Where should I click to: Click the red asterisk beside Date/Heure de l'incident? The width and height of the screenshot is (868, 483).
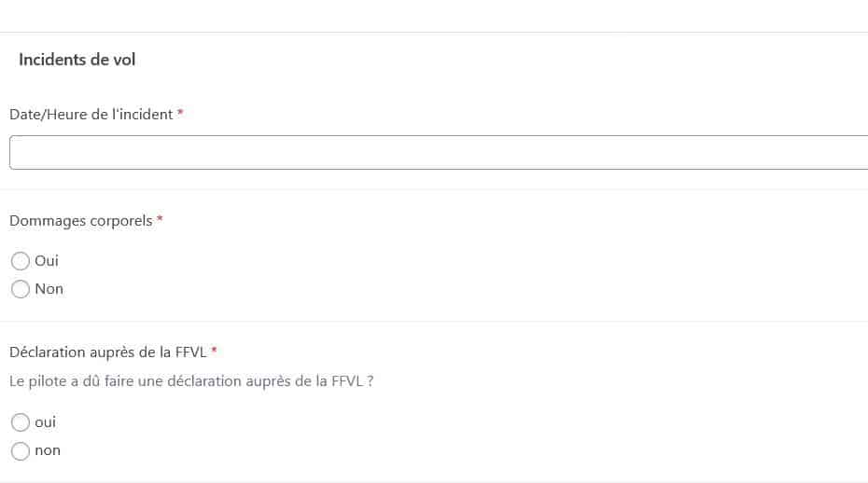coord(180,113)
